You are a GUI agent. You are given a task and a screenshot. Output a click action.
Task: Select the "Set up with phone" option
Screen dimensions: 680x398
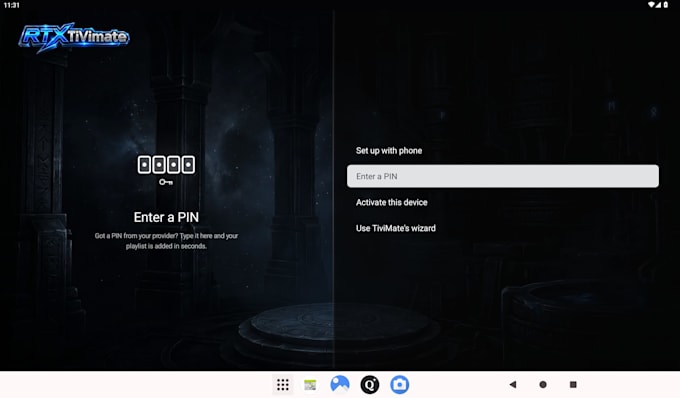503,150
